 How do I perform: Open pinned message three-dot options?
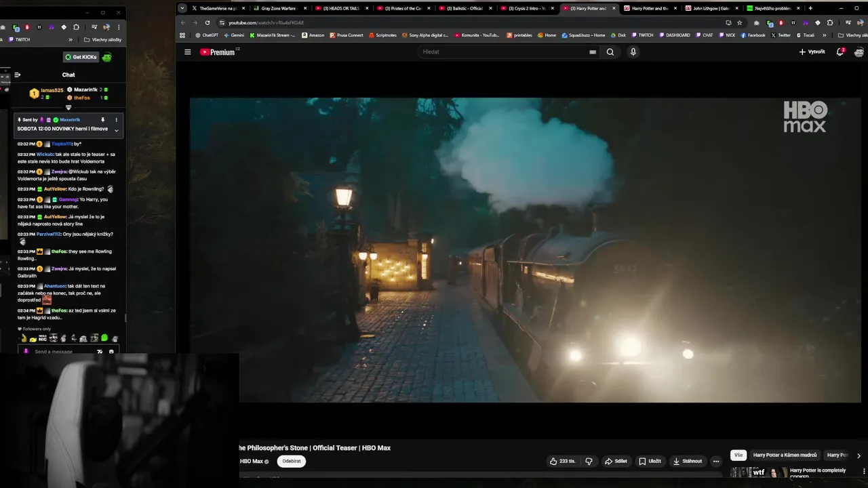(116, 120)
